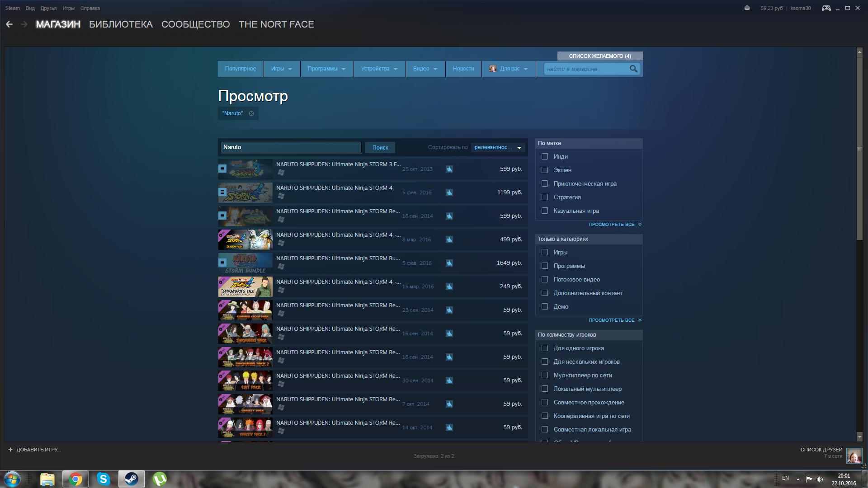The image size is (868, 488).
Task: Open Shikamaru's Tale thumbnail
Action: [245, 286]
